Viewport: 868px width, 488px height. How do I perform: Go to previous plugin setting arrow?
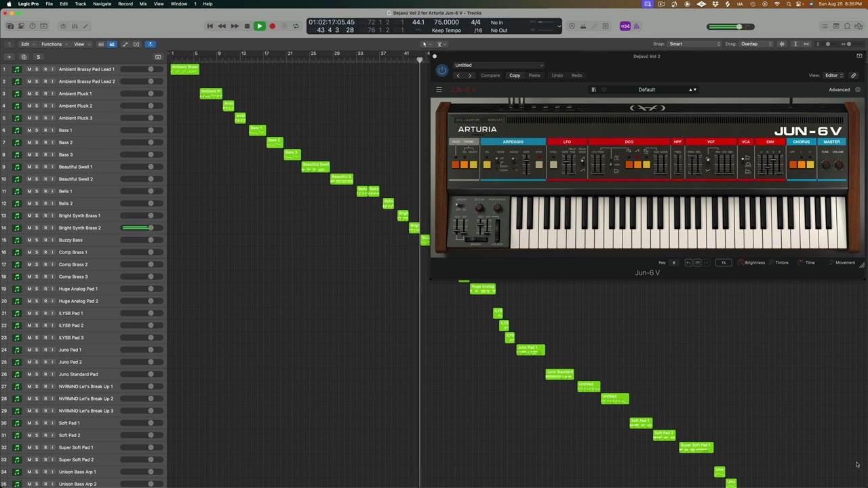pos(458,75)
